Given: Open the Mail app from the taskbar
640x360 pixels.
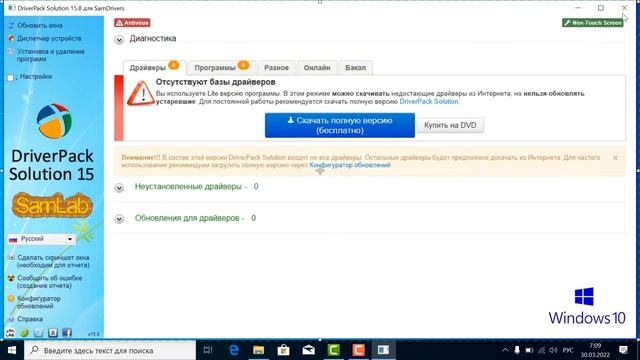Looking at the screenshot, I should pyautogui.click(x=309, y=350).
